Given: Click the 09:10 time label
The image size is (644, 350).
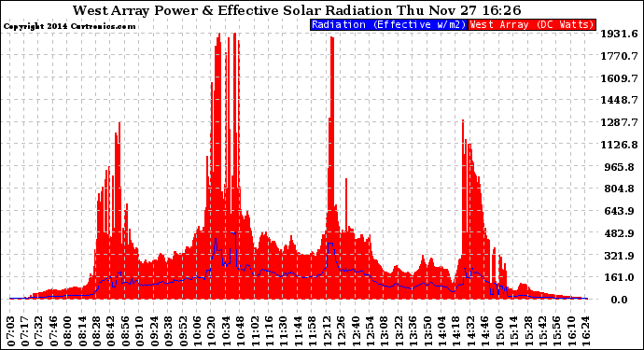Looking at the screenshot, I should pos(140,330).
